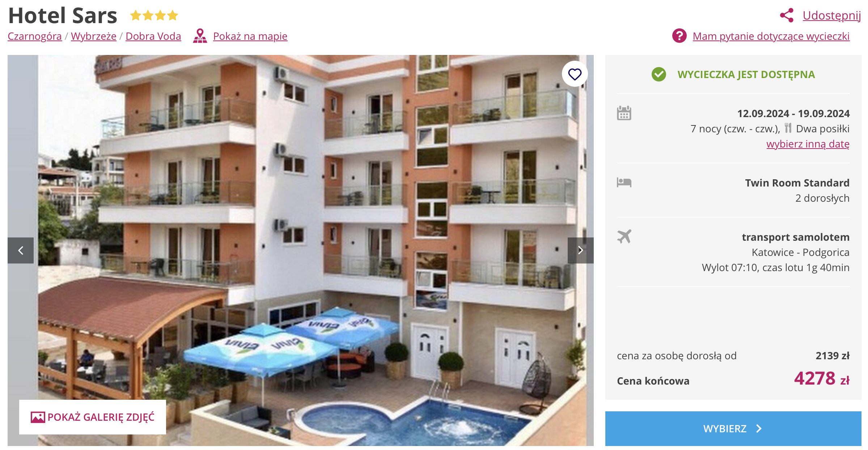868x450 pixels.
Task: Ask a question via Mam pytanie dotyczące wycieczki
Action: coord(771,36)
